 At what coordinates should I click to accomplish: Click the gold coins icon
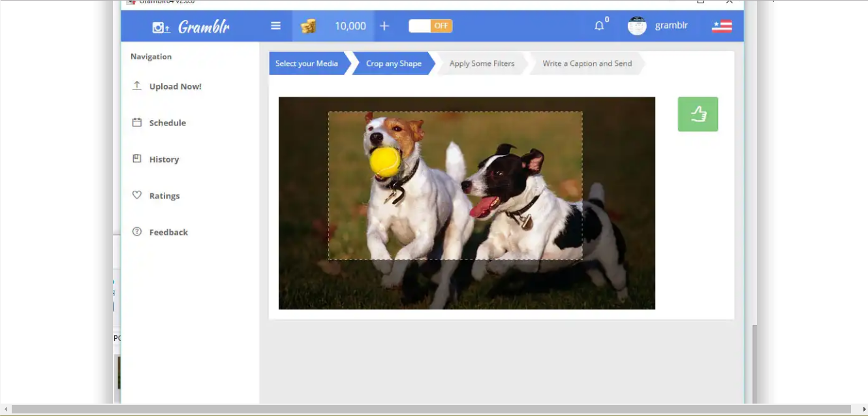pos(308,26)
